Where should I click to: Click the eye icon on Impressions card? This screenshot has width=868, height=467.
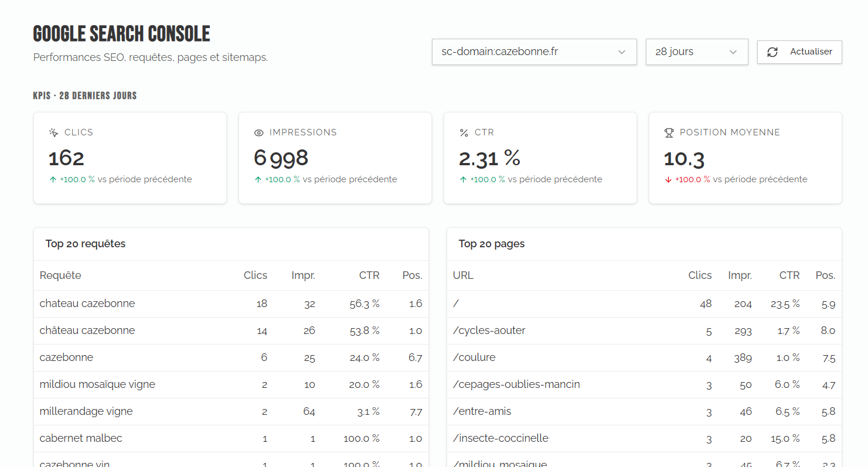point(258,133)
